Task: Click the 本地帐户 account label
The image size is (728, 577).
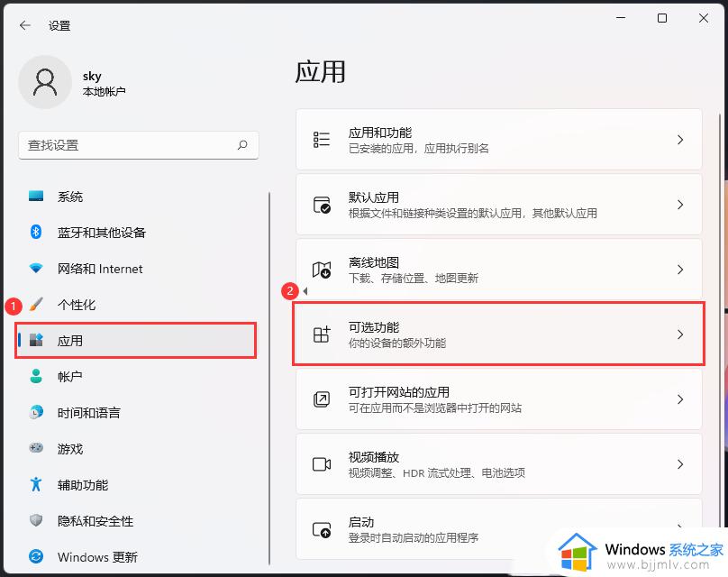Action: (104, 92)
